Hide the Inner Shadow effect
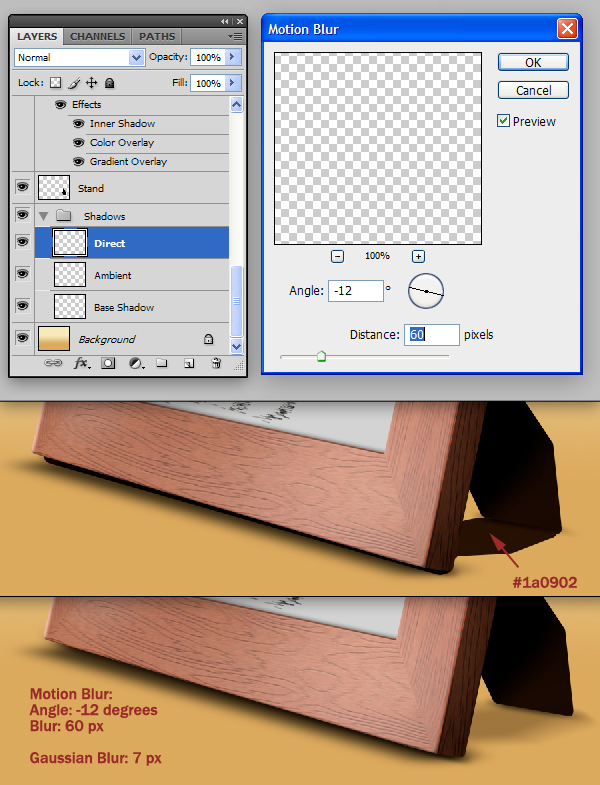 pyautogui.click(x=78, y=124)
